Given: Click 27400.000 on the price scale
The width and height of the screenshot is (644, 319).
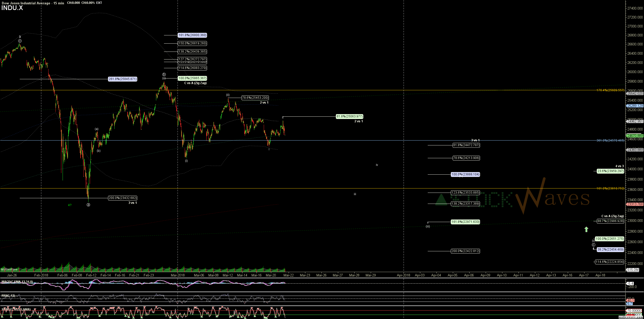Looking at the screenshot, I should (635, 8).
